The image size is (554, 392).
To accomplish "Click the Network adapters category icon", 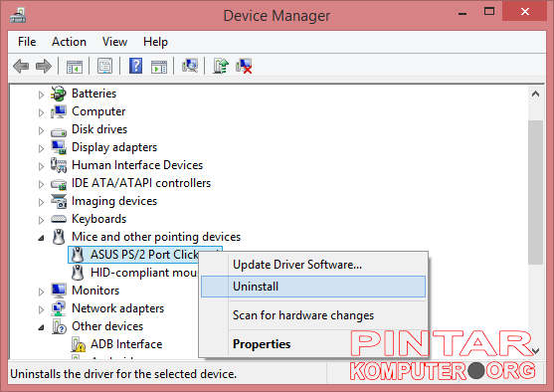I will [59, 308].
